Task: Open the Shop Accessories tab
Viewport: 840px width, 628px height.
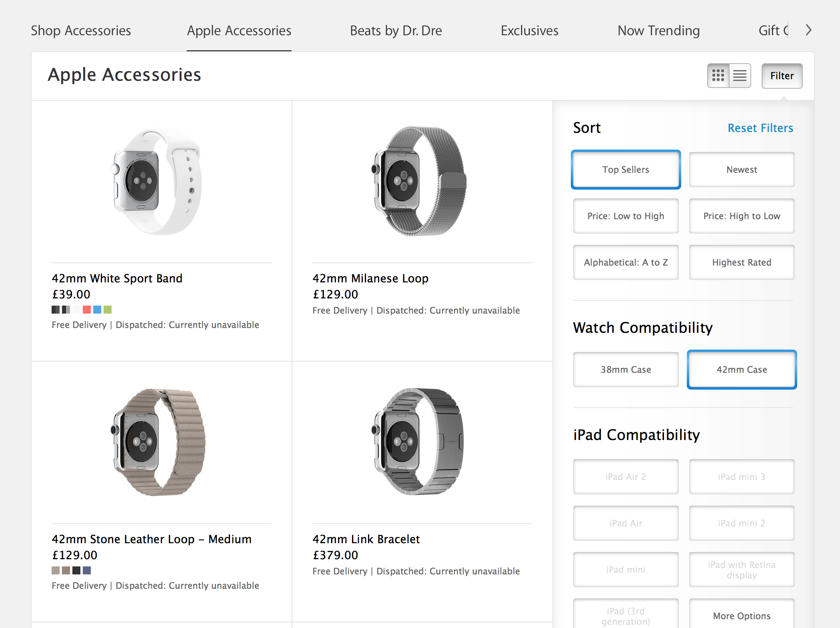Action: pos(81,30)
